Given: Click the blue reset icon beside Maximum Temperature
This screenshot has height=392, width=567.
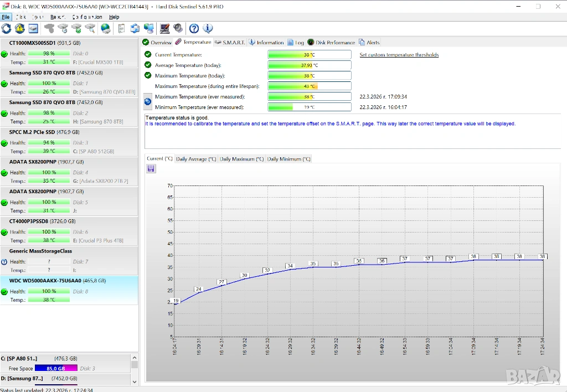Looking at the screenshot, I should (148, 101).
